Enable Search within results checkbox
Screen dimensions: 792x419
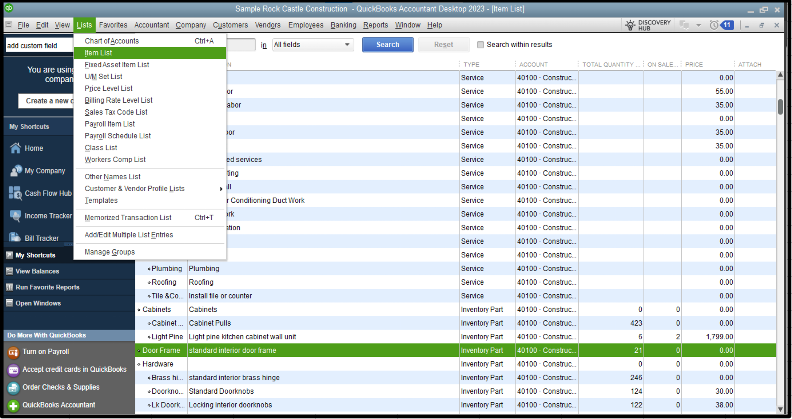480,44
